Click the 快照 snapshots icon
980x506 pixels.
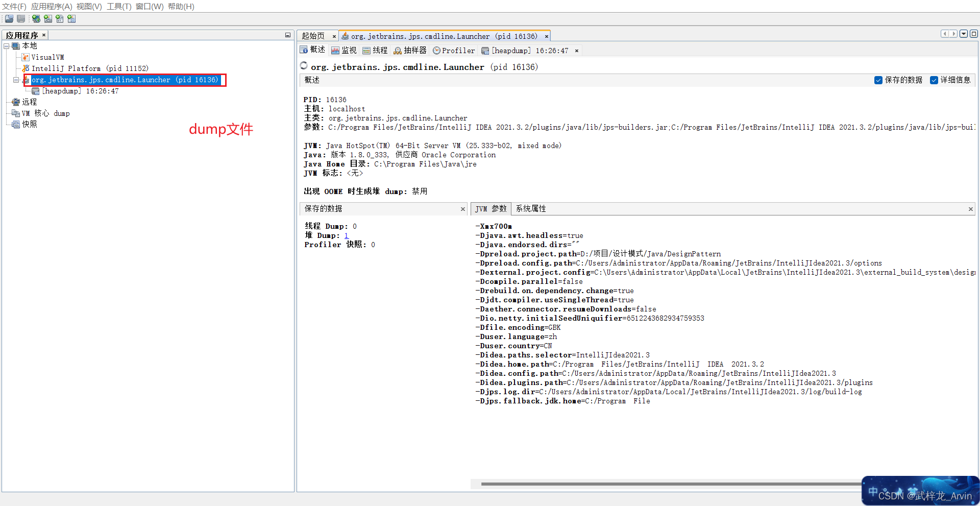coord(16,125)
